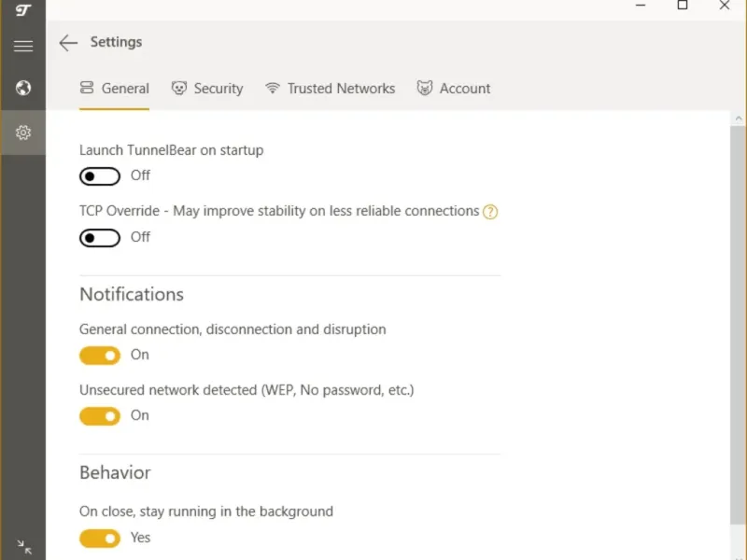Screen dimensions: 747x560
Task: Click the 'Launch TunnelBear on startup' label
Action: [172, 150]
